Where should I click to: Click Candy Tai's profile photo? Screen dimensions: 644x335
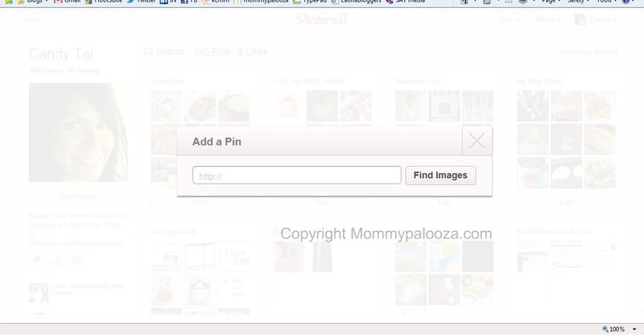(x=78, y=132)
